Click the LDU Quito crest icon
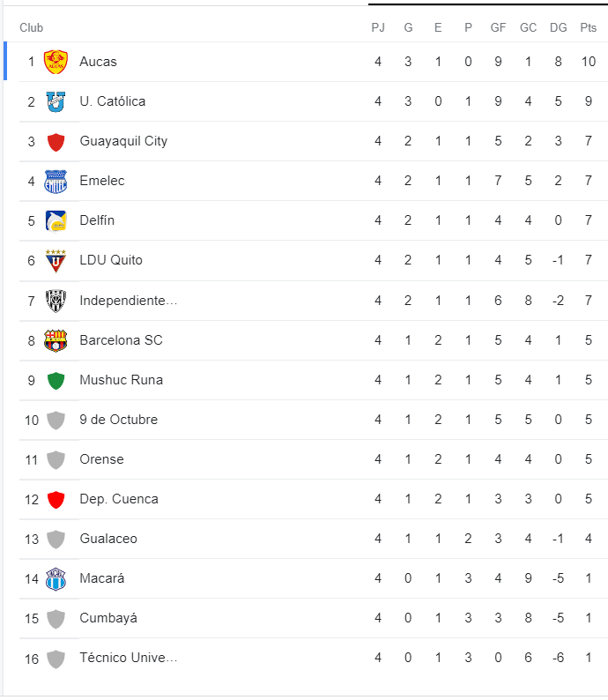The height and width of the screenshot is (700, 608). [56, 261]
